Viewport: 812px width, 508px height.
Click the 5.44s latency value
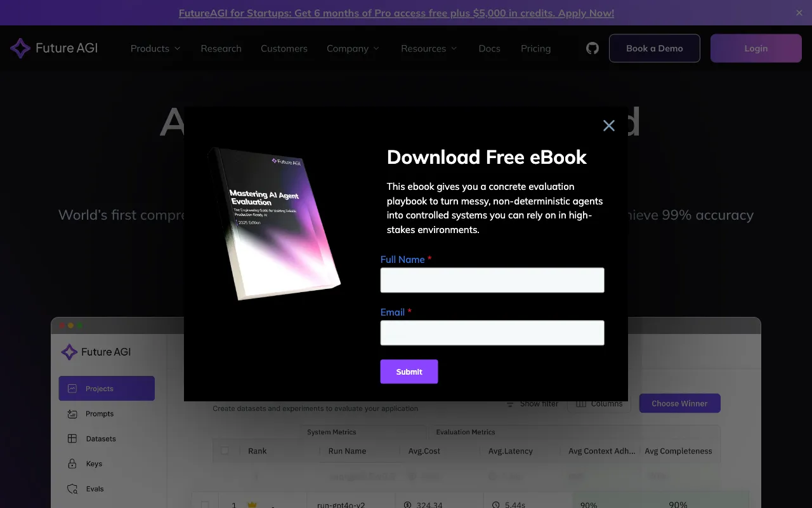[515, 505]
